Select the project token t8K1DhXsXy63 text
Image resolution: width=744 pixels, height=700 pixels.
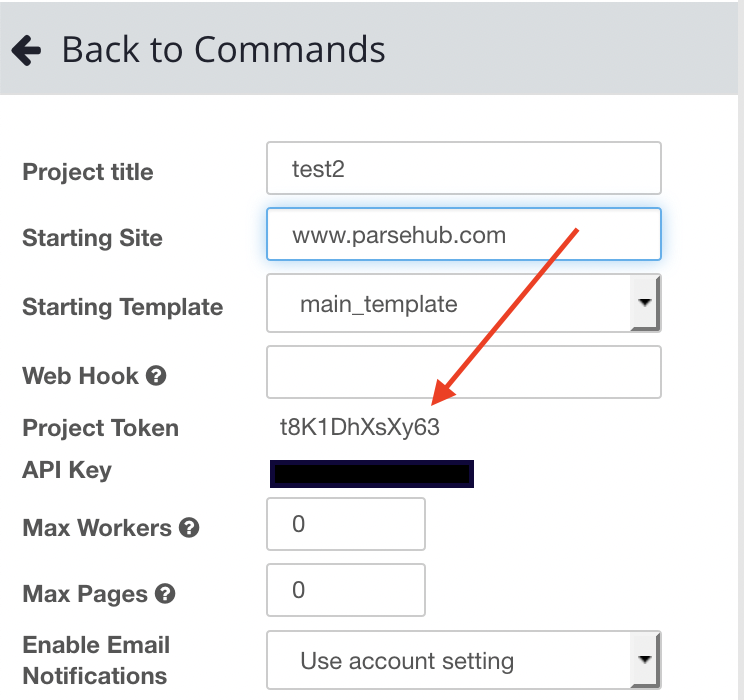click(x=360, y=427)
